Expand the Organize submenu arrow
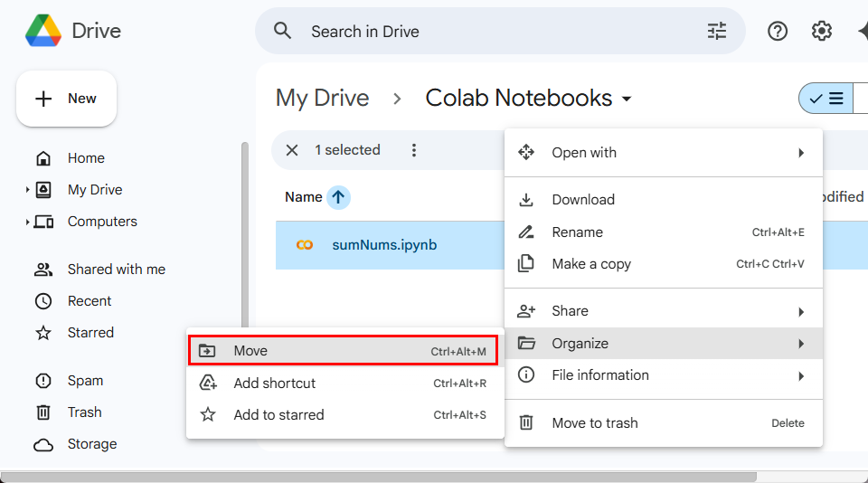This screenshot has width=868, height=483. click(x=801, y=344)
